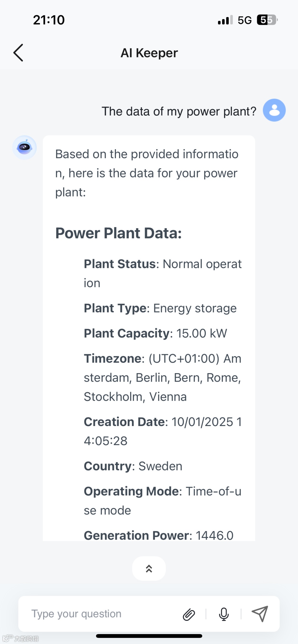The image size is (298, 644).
Task: Tap the AI Keeper robot avatar
Action: [x=25, y=147]
